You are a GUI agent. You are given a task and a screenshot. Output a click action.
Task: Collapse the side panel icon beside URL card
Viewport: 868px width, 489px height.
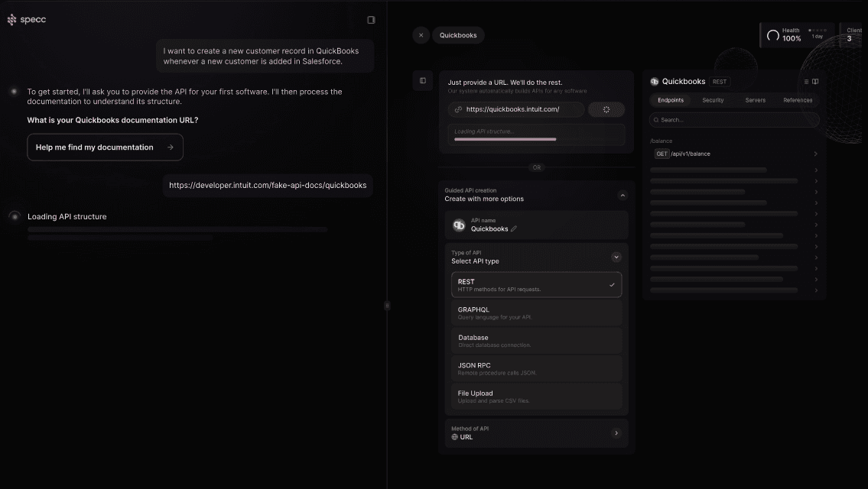pyautogui.click(x=423, y=81)
